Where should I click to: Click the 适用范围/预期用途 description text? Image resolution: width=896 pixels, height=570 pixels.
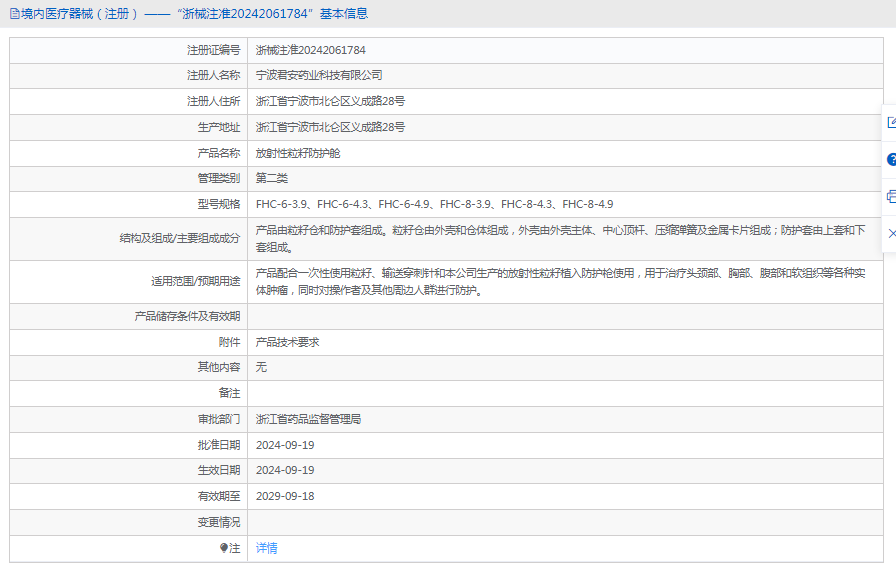(x=561, y=282)
